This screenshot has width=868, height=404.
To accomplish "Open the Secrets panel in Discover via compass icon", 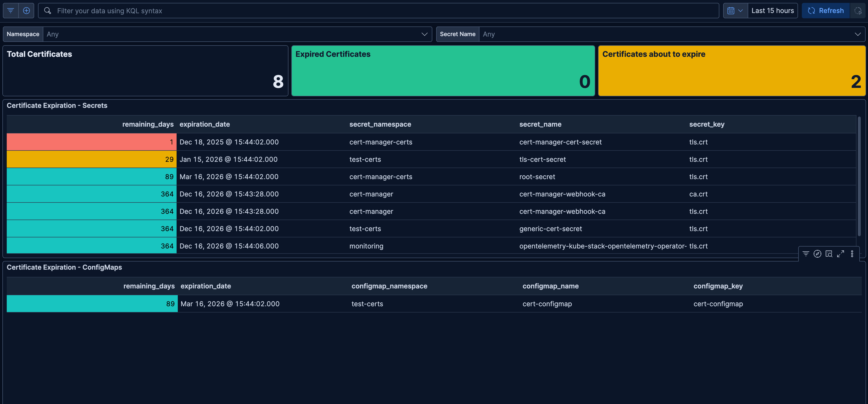I will tap(817, 254).
